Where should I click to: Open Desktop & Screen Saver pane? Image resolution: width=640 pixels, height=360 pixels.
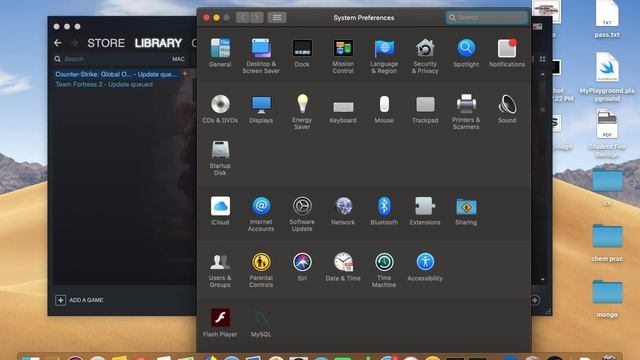click(x=261, y=56)
